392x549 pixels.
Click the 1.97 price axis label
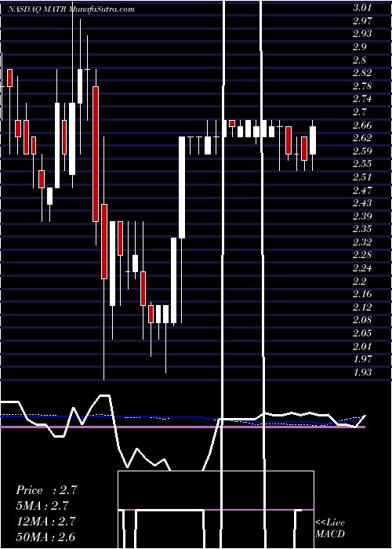tap(362, 359)
